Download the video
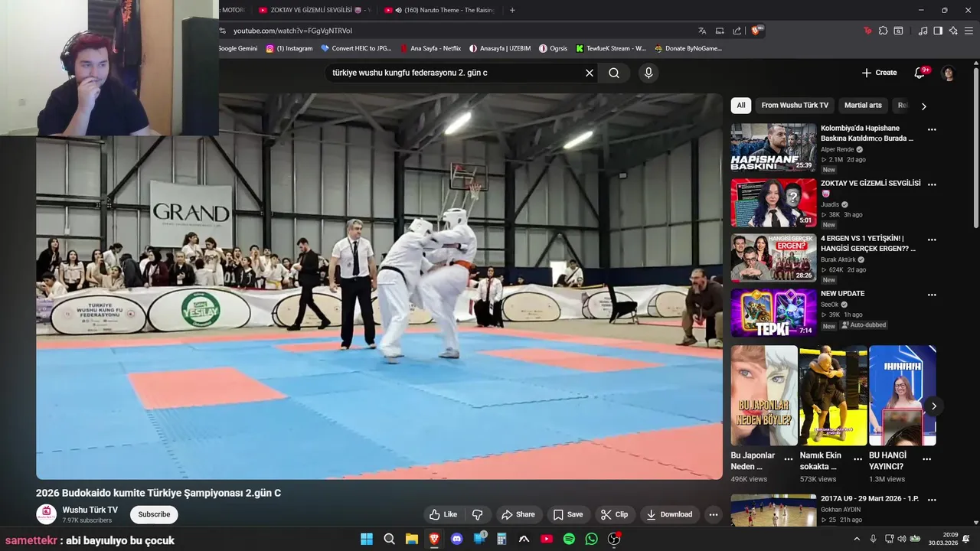 669,514
